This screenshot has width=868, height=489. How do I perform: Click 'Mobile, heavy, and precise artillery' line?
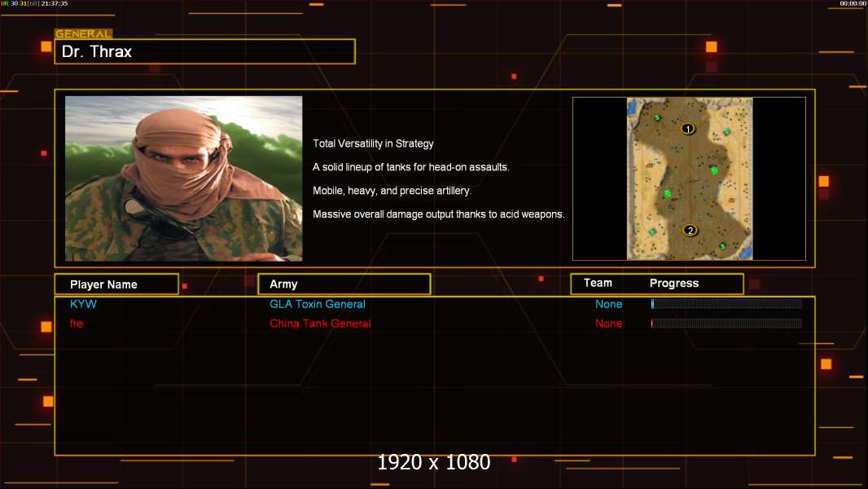(x=392, y=191)
